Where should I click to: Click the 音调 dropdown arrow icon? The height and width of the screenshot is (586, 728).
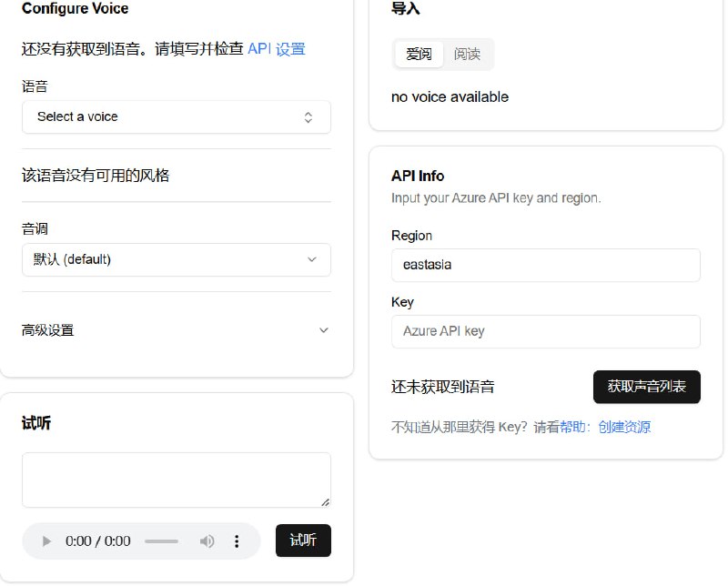[x=312, y=259]
